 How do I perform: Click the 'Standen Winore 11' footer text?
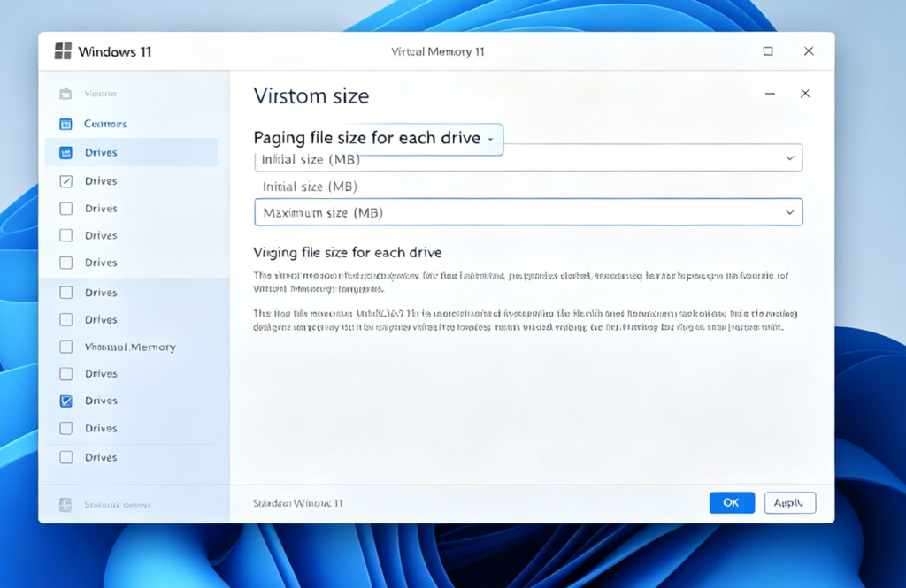click(298, 503)
